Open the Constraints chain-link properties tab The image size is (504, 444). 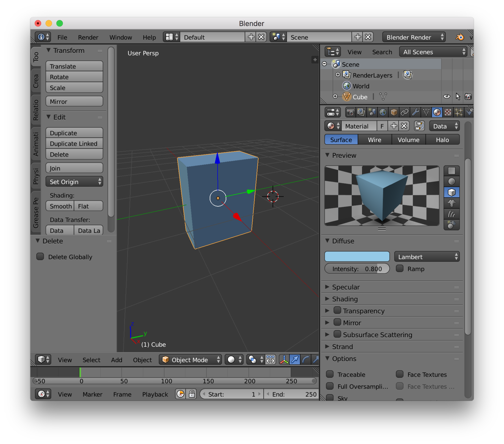coord(405,112)
